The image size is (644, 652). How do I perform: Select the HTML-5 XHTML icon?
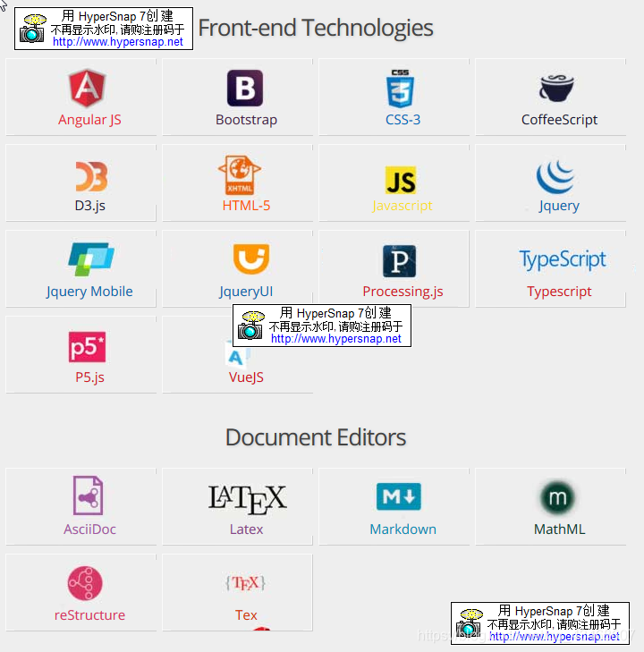240,174
